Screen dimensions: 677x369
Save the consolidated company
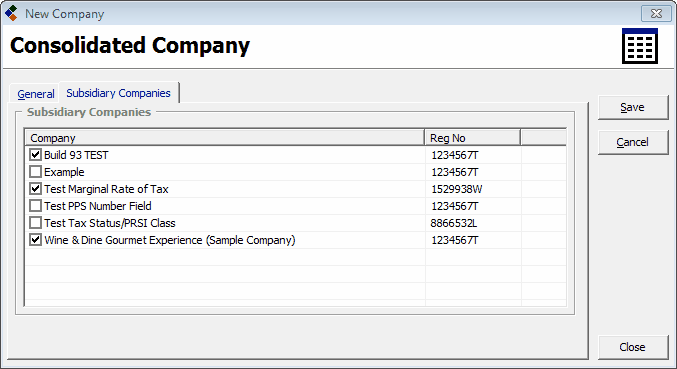[x=633, y=107]
